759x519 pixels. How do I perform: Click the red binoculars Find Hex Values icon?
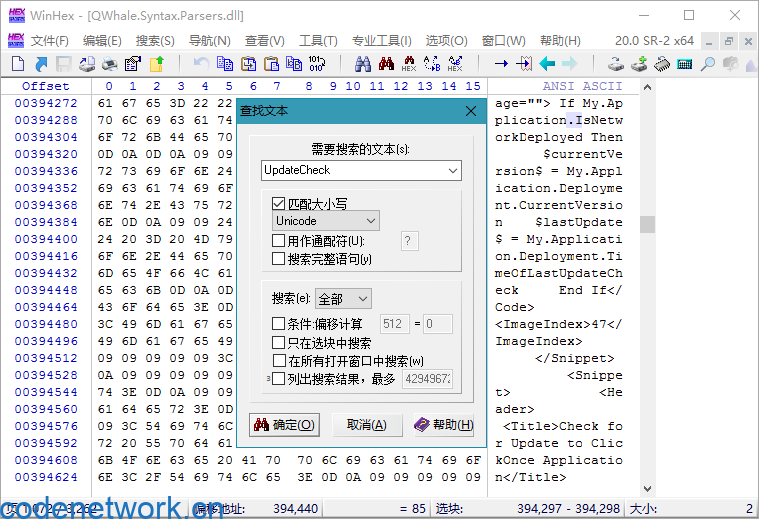point(386,63)
